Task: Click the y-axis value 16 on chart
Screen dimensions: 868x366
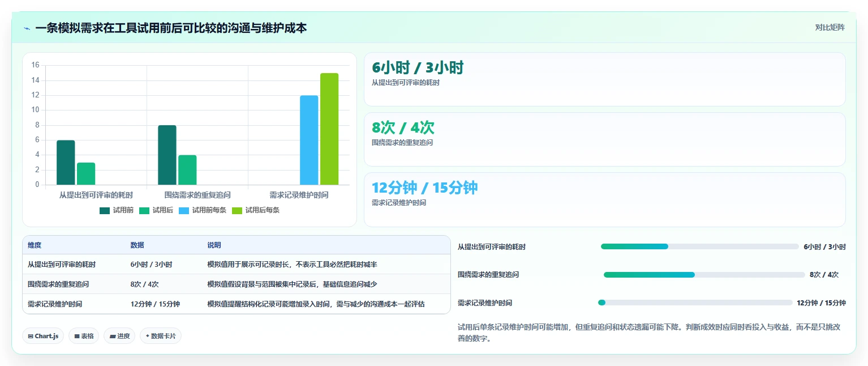Action: click(x=35, y=65)
